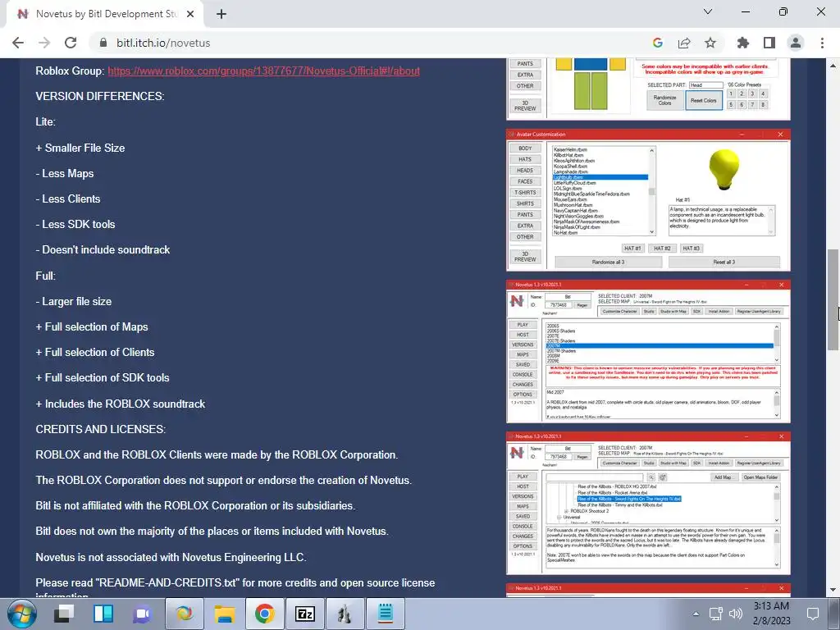Click the vertical scrollbar thumb

tap(833, 299)
